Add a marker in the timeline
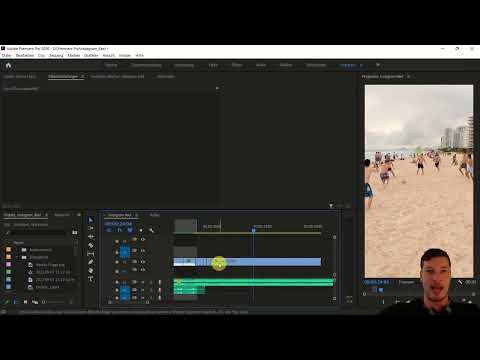480x360 pixels. pos(141,230)
